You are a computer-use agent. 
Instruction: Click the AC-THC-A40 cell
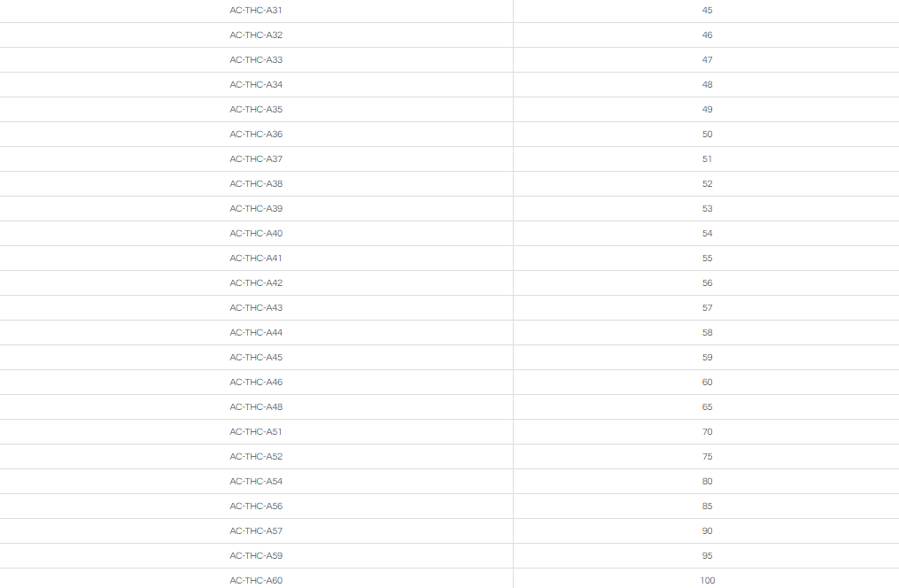tap(256, 234)
